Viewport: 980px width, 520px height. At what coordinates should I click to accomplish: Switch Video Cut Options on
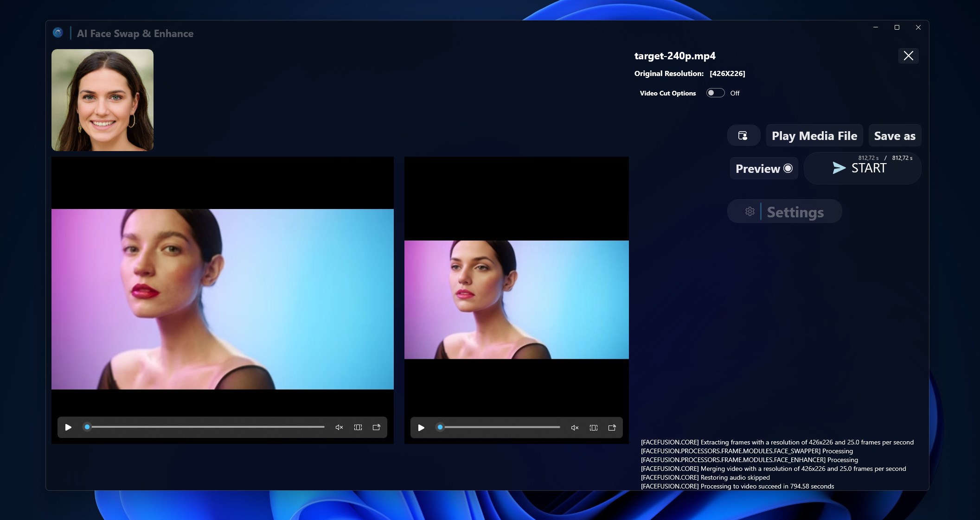click(x=715, y=93)
